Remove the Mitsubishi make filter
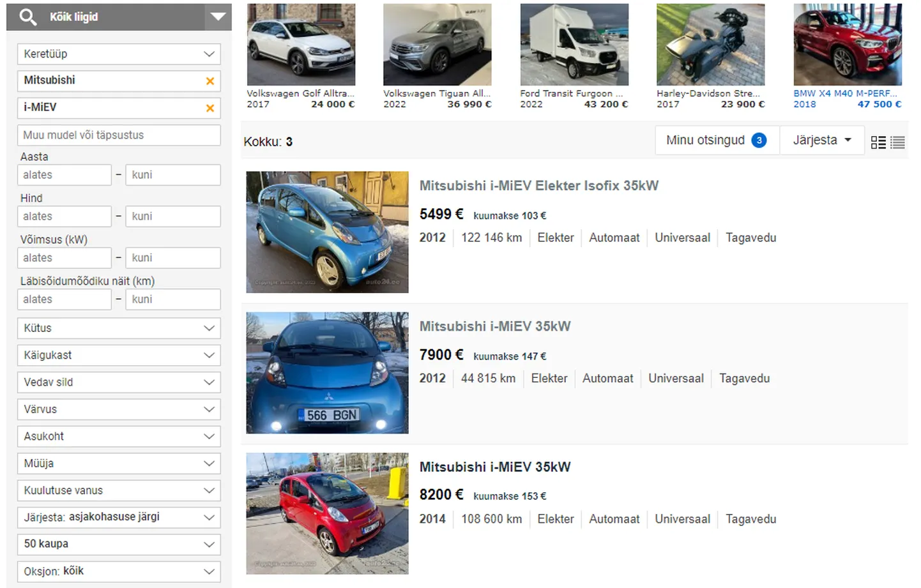 [x=210, y=81]
